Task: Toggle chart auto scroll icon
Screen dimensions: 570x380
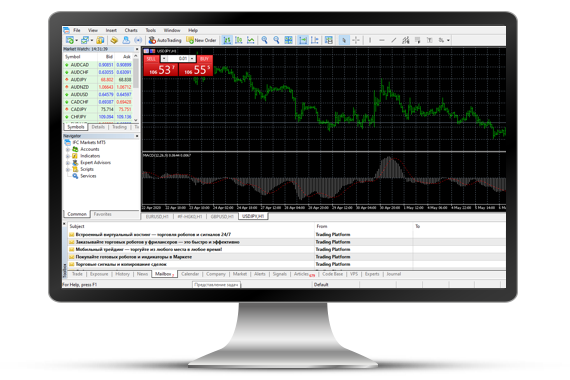Action: click(x=303, y=40)
